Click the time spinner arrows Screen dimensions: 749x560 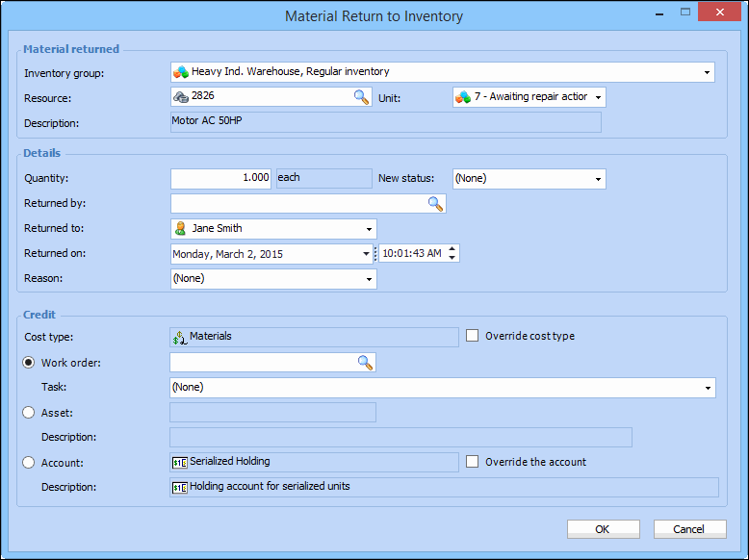[452, 253]
